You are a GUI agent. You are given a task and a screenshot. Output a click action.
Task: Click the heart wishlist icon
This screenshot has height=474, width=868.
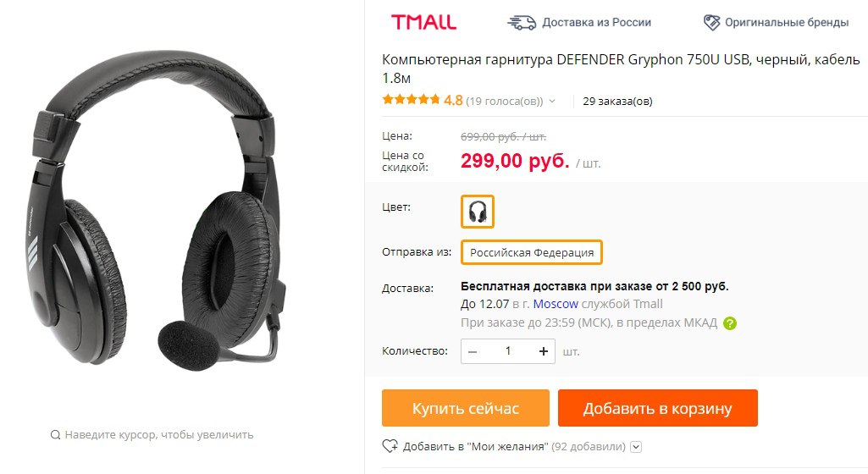tap(390, 446)
